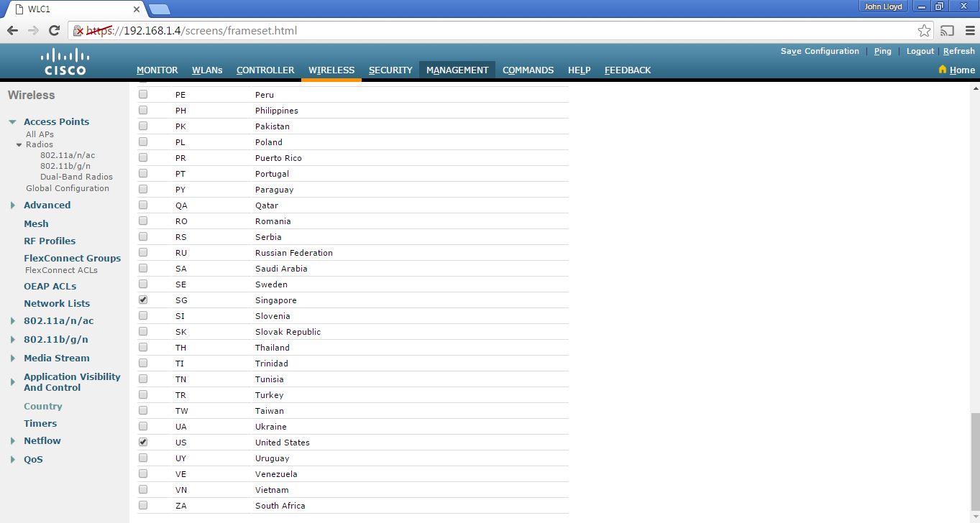Viewport: 980px width, 523px height.
Task: Click the "Singapore" country name
Action: 275,300
